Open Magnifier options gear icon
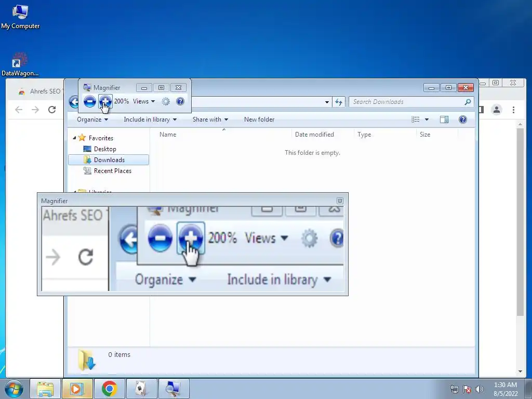The width and height of the screenshot is (532, 399). pos(166,101)
